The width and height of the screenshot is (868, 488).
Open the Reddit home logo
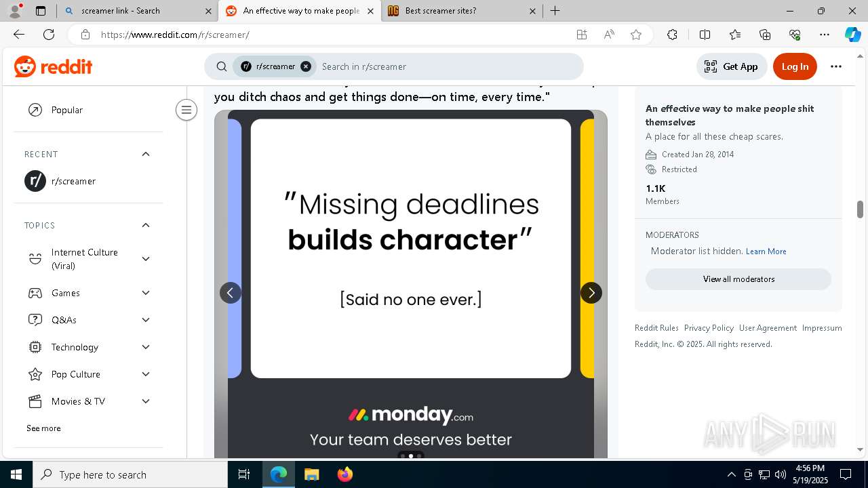[53, 66]
